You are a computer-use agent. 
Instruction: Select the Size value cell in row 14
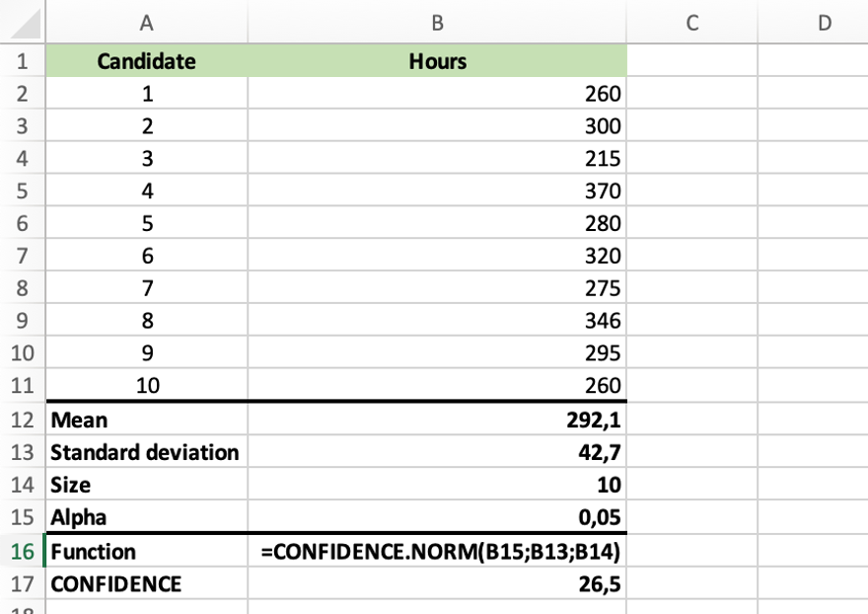(437, 485)
